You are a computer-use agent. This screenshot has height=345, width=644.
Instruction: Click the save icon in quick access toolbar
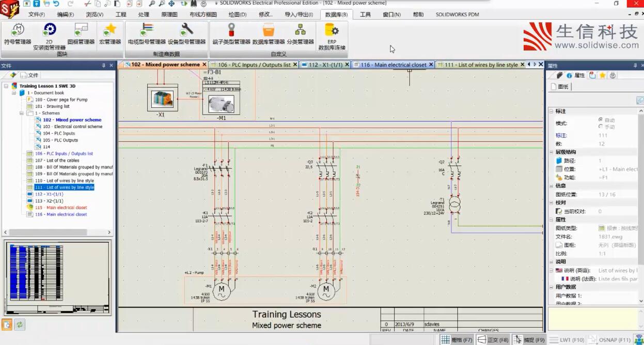36,4
